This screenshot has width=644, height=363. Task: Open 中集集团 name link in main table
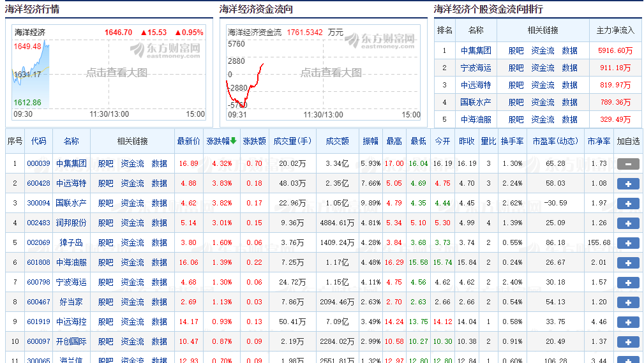(71, 163)
